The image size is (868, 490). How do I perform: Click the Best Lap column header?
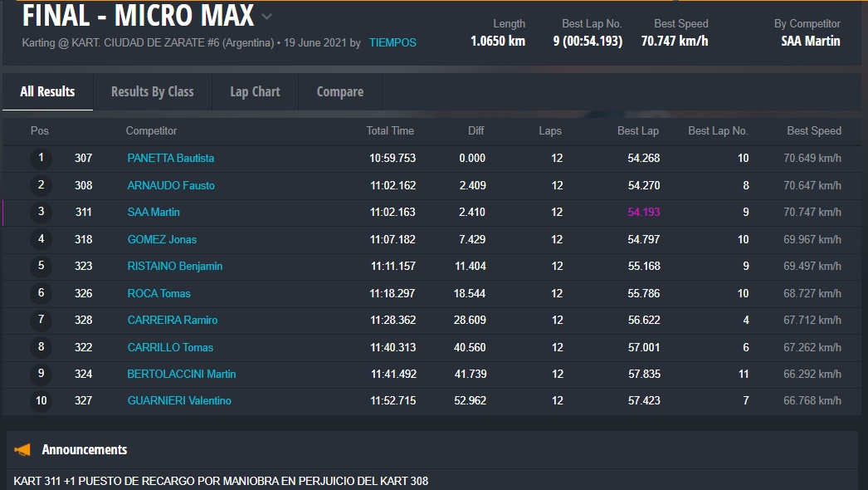pyautogui.click(x=637, y=130)
